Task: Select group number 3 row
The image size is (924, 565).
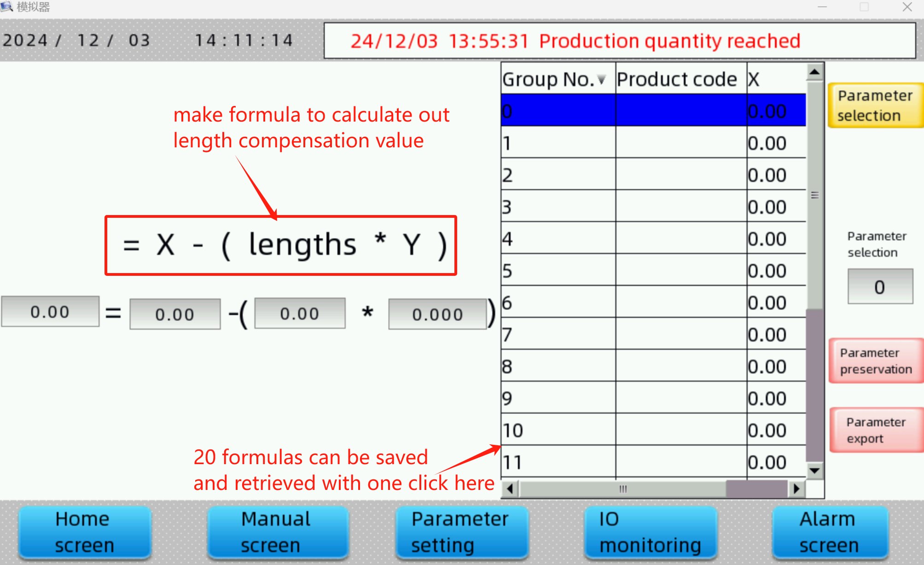Action: 654,206
